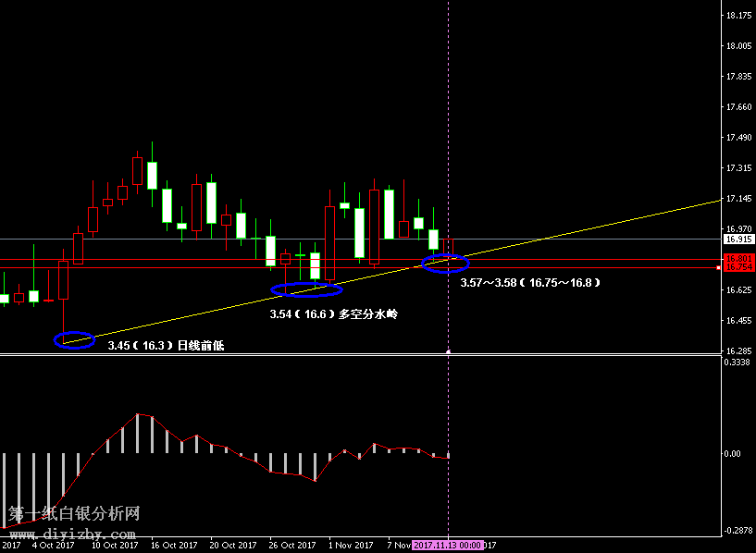
Task: Select the blue ellipse on the red line
Action: click(445, 264)
